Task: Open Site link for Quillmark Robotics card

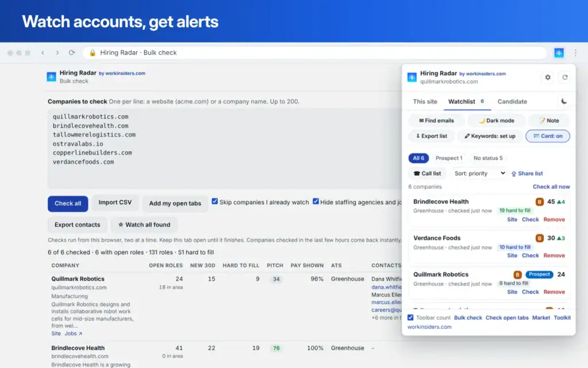Action: pos(512,292)
